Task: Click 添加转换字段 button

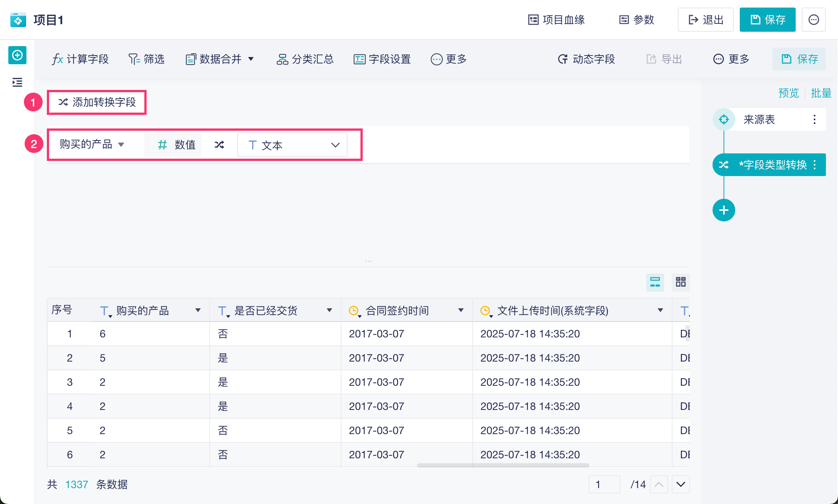Action: (x=97, y=102)
